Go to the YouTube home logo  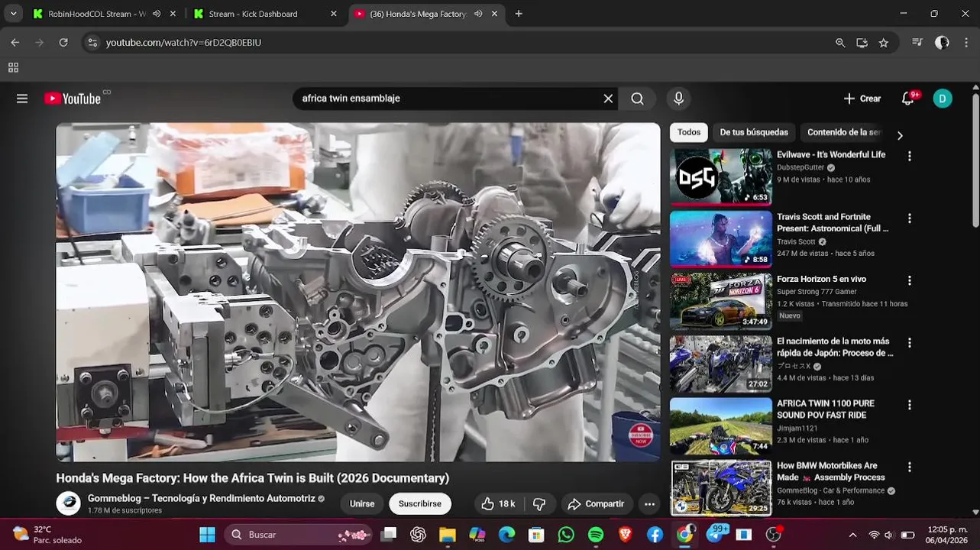tap(73, 99)
